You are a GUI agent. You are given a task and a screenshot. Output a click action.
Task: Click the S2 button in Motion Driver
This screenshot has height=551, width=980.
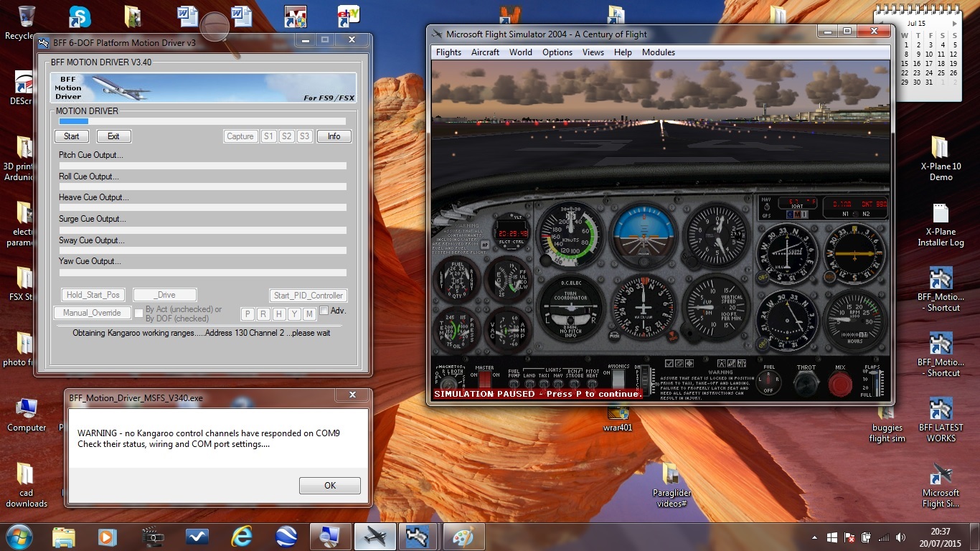coord(286,136)
